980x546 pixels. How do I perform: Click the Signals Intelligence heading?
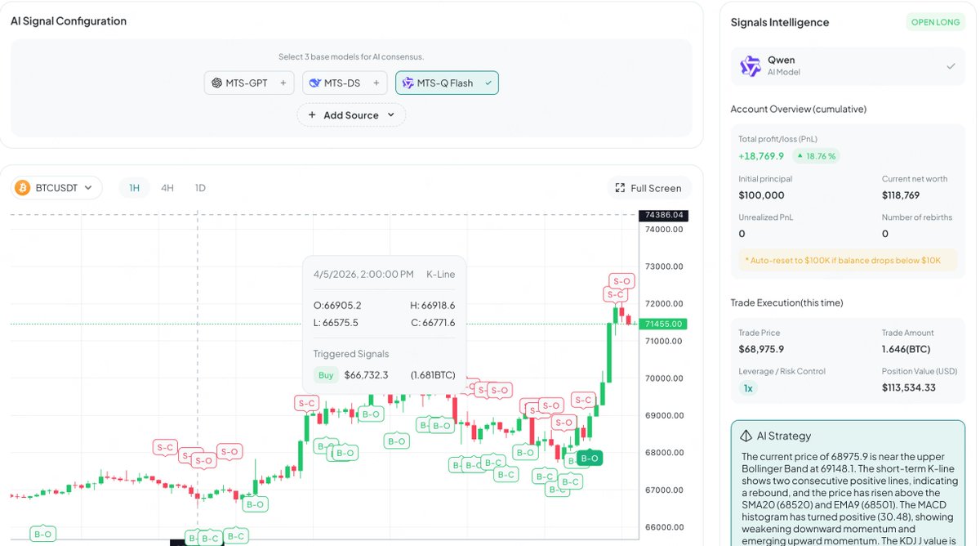coord(780,22)
